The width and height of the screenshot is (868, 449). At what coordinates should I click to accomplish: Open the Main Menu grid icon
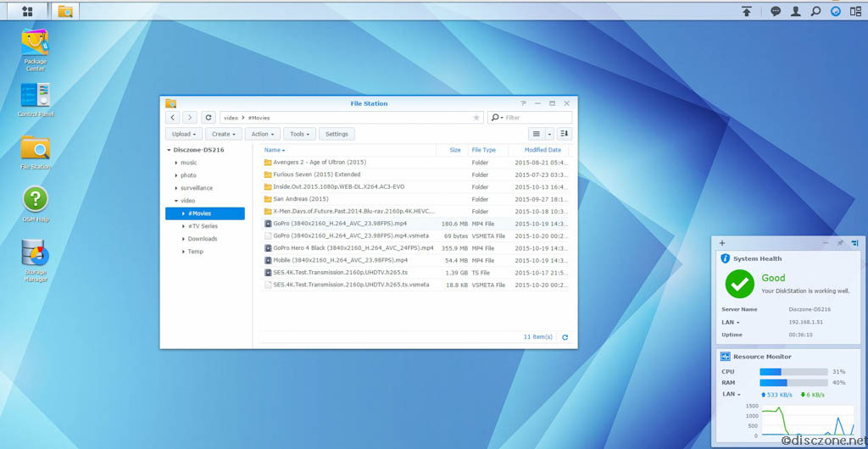coord(26,11)
